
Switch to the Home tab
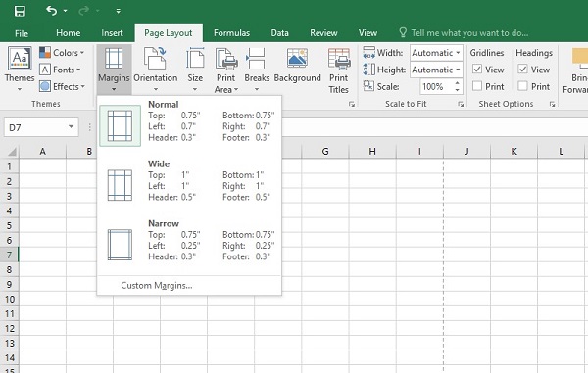pos(69,33)
